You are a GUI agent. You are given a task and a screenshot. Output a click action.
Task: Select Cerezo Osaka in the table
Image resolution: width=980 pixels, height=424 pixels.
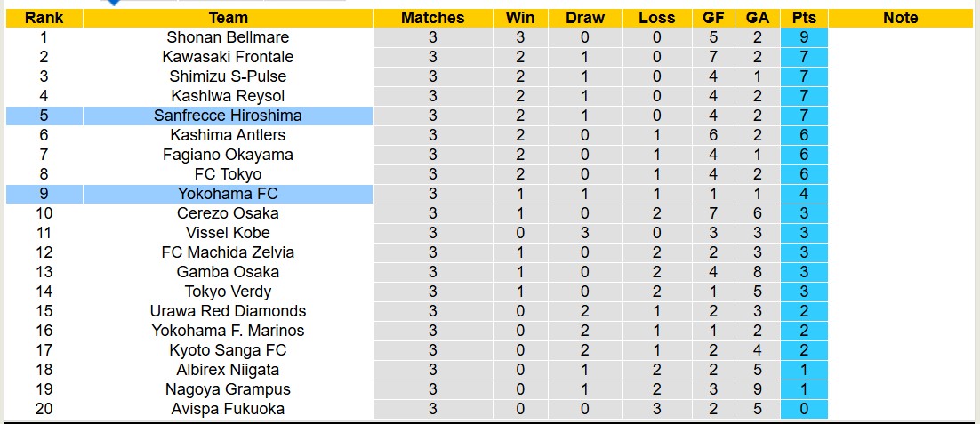point(228,213)
